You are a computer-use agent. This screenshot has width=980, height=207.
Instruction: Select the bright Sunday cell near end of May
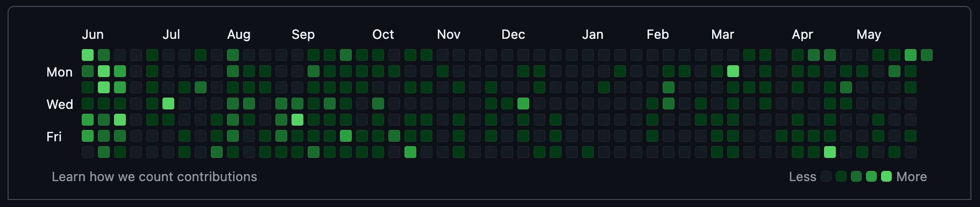(911, 55)
